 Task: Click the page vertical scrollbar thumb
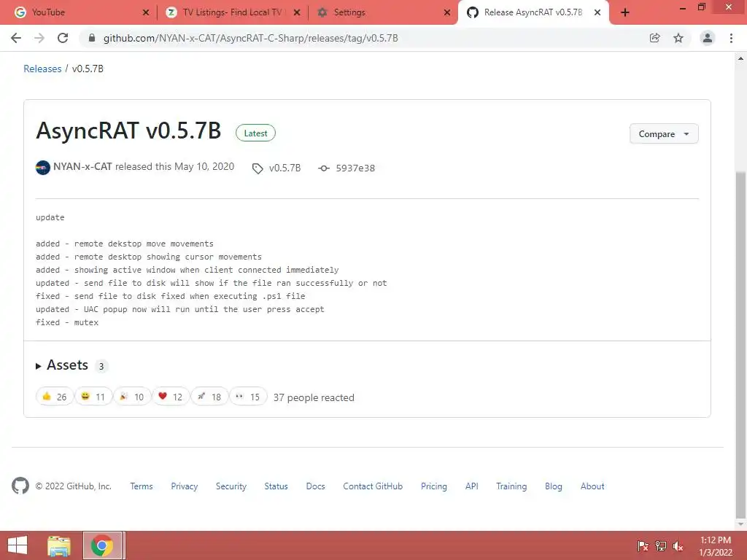click(740, 344)
